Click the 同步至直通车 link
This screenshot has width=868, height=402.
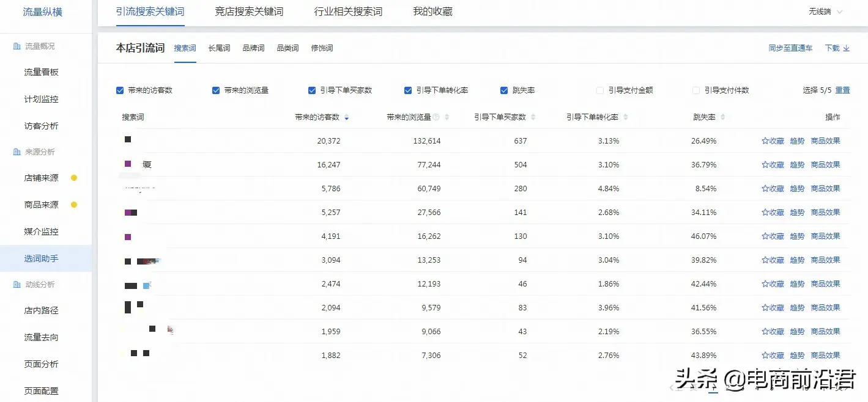(x=790, y=48)
